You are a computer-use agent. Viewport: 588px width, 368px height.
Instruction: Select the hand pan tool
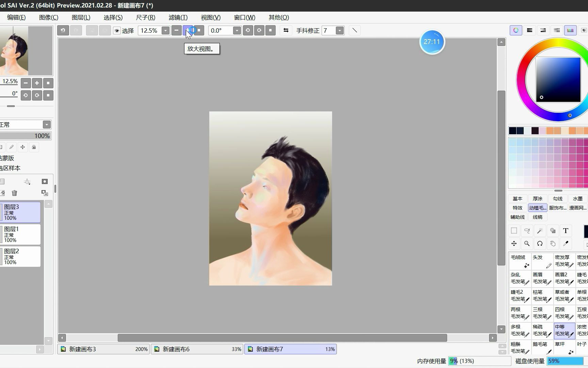[553, 244]
